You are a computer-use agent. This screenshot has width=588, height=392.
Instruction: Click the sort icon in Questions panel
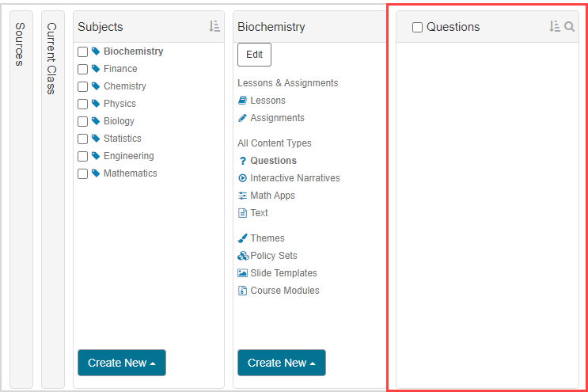pyautogui.click(x=554, y=26)
